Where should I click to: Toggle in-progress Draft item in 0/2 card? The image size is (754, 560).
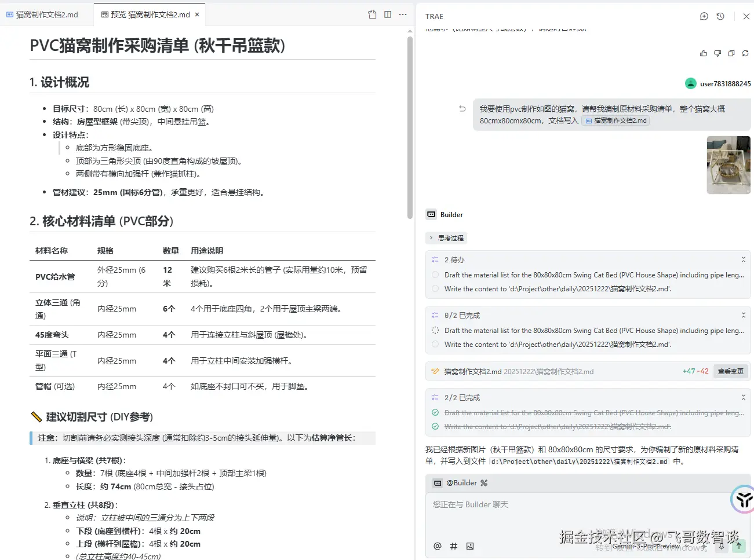tap(435, 331)
